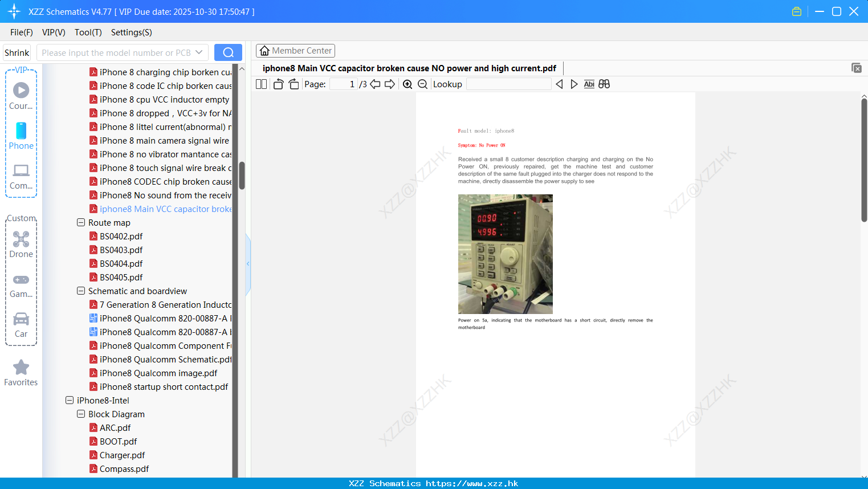Image resolution: width=868 pixels, height=489 pixels.
Task: Open Drone category in sidebar
Action: 21,244
